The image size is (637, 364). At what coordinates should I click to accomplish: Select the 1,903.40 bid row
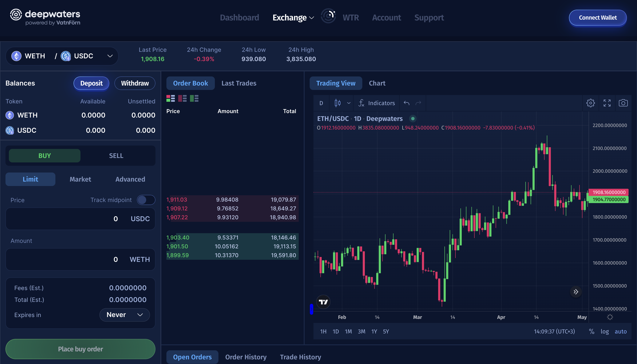[232, 237]
